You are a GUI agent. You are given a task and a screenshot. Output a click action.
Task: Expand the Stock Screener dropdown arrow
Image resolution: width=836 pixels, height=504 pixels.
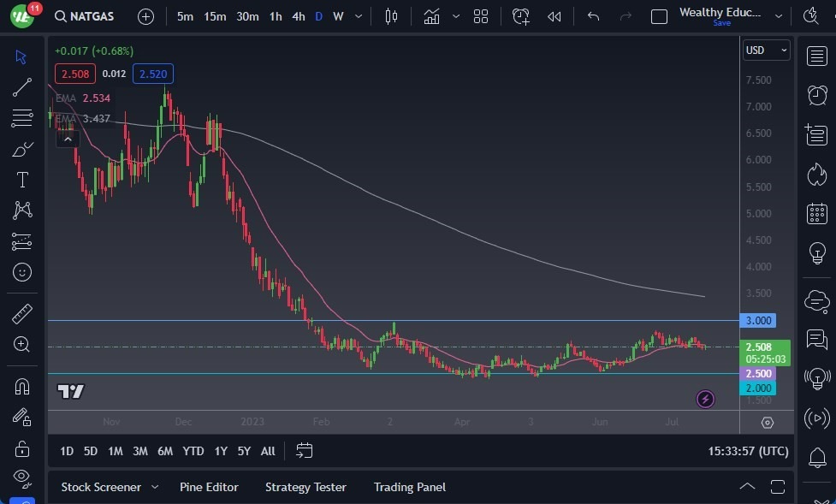(x=155, y=487)
